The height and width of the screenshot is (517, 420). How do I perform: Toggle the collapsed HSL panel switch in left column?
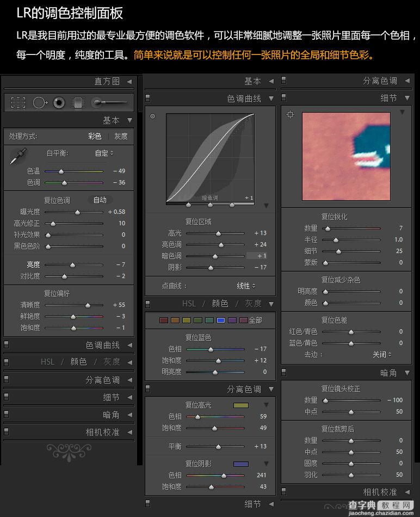(6, 362)
